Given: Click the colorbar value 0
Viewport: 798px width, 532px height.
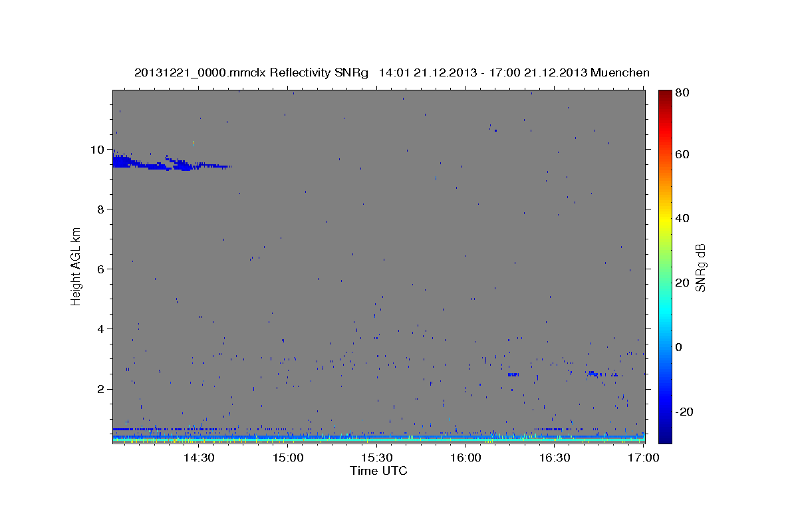Looking at the screenshot, I should click(x=679, y=347).
